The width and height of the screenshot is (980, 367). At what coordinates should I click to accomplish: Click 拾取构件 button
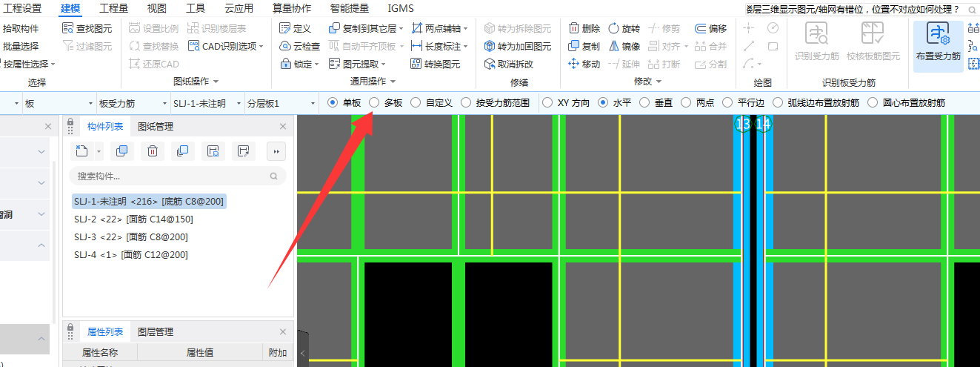pos(20,28)
